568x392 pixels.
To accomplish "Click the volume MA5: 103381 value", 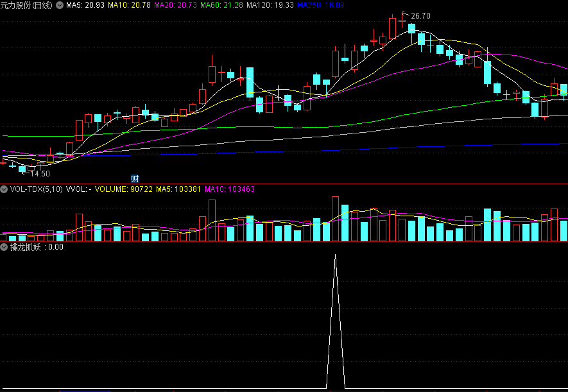I will pos(178,189).
